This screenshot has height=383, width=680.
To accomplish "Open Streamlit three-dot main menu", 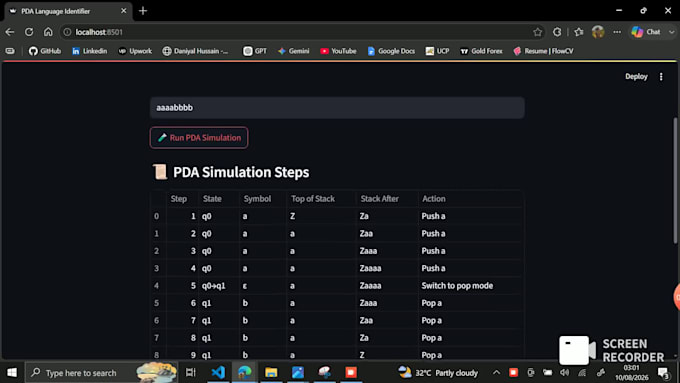I will (661, 77).
